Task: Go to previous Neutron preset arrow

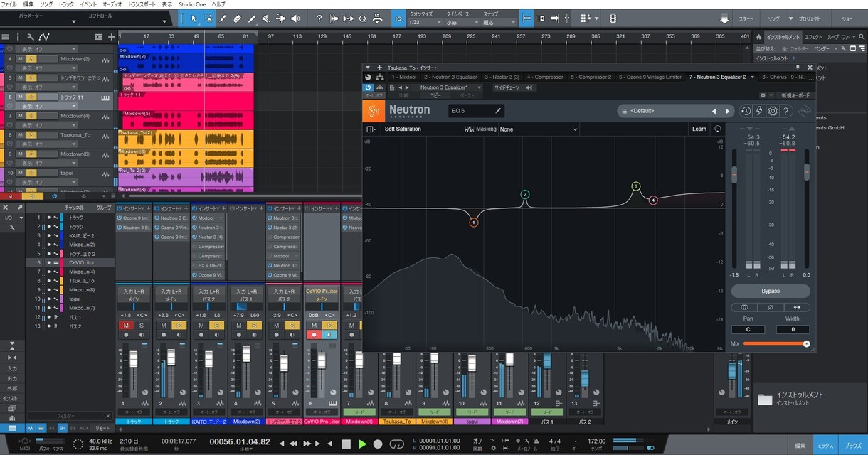Action: point(714,111)
